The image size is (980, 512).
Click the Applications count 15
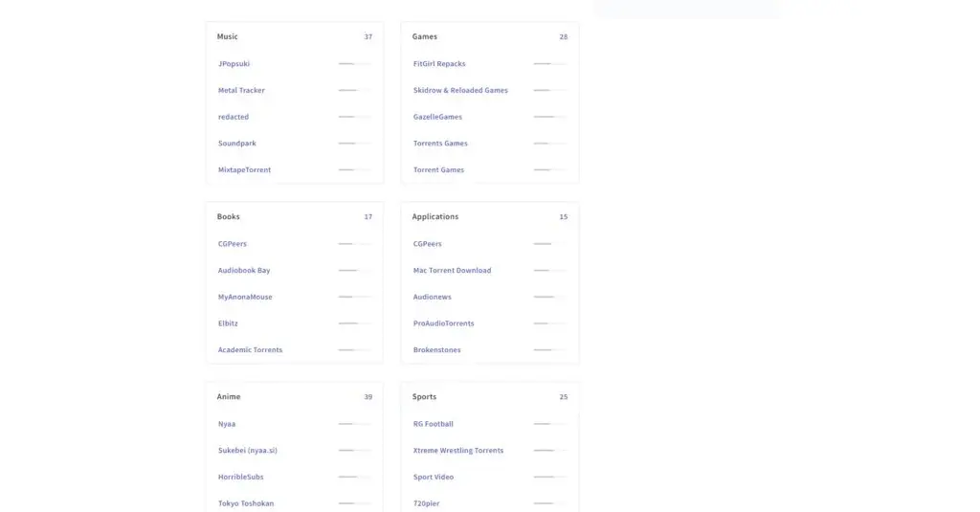563,217
